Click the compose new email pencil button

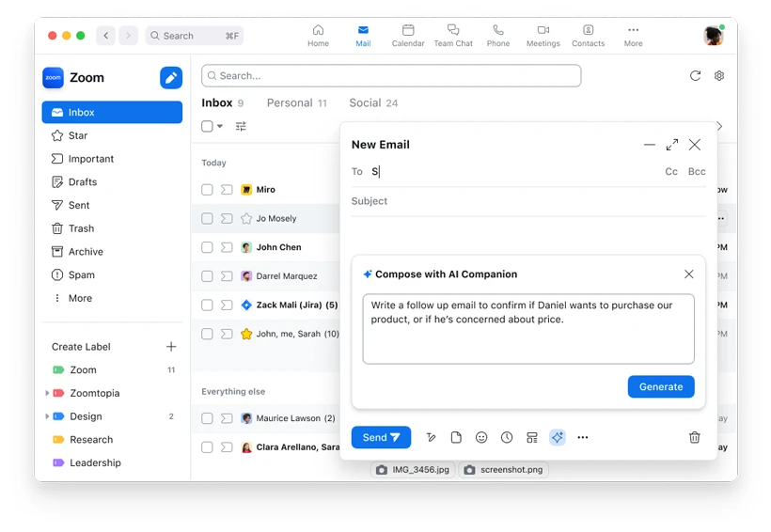(x=170, y=78)
